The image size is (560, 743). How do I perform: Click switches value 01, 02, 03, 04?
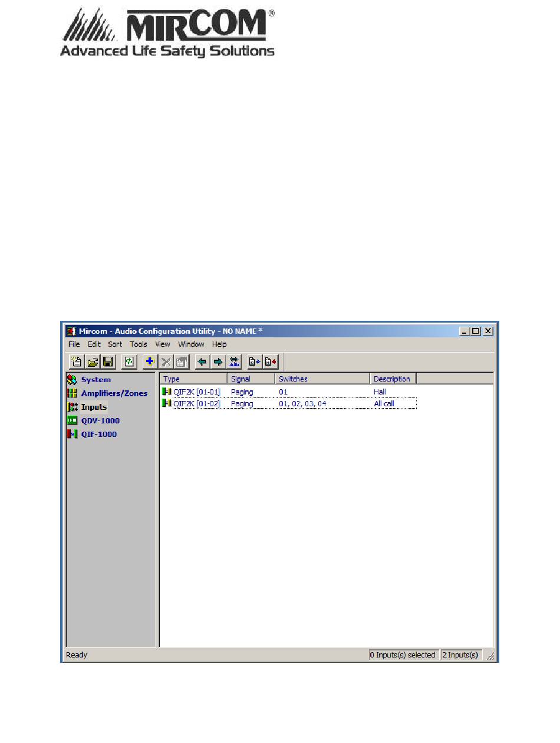[302, 404]
